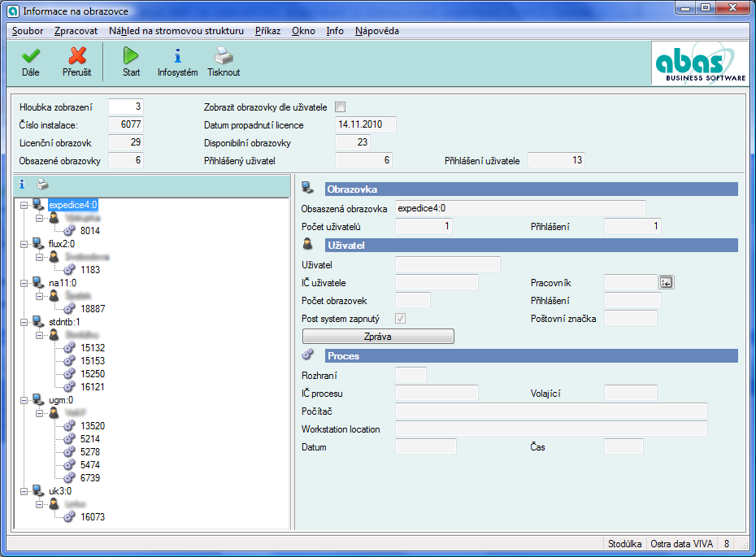Viewport: 756px width, 557px height.
Task: Click the Hloubka zobrazení field
Action: tap(126, 107)
